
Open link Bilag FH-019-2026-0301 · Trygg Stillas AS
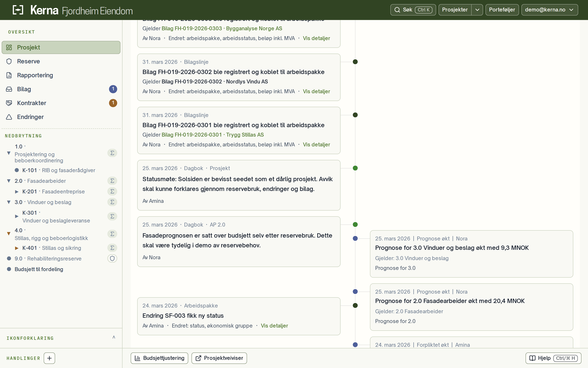[x=213, y=135]
